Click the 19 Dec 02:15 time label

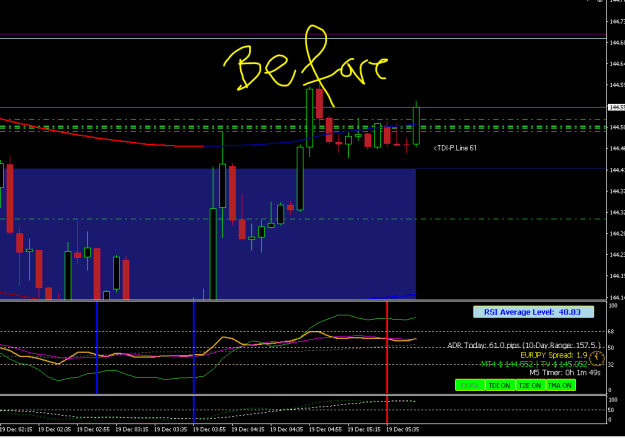[x=16, y=430]
